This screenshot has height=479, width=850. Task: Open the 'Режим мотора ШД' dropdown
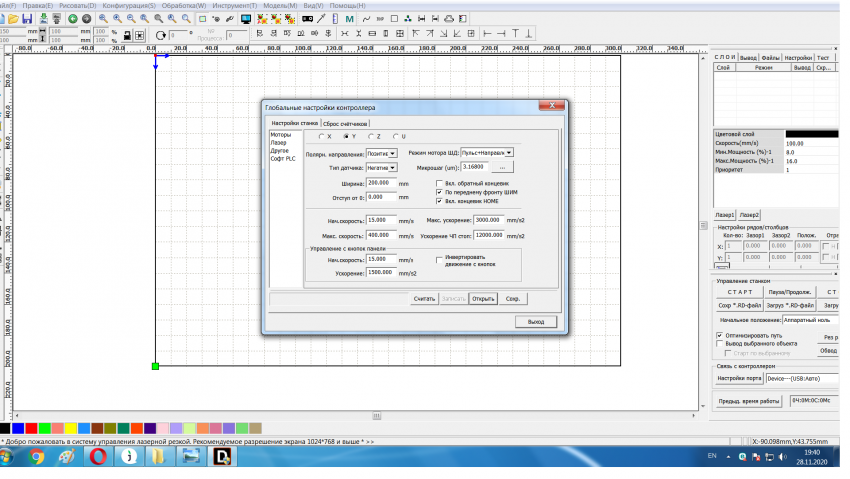[x=509, y=153]
